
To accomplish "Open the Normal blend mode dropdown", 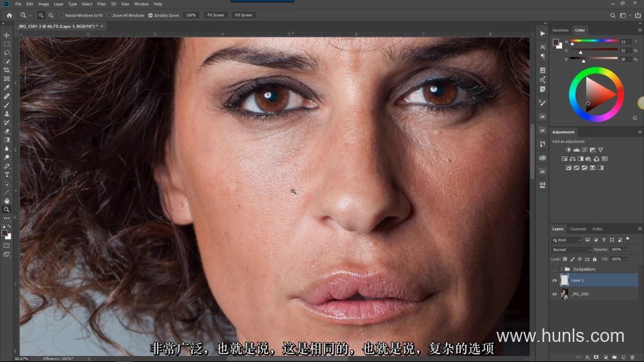I will coord(572,249).
